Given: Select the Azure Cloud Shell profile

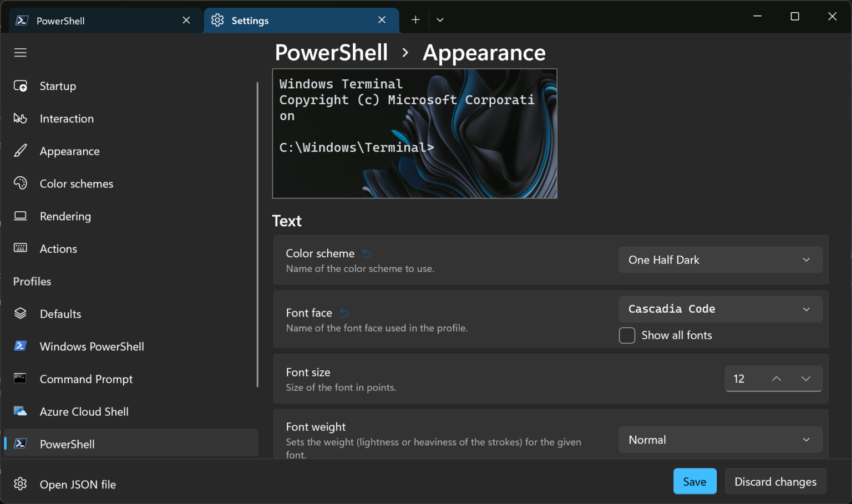Looking at the screenshot, I should 84,411.
